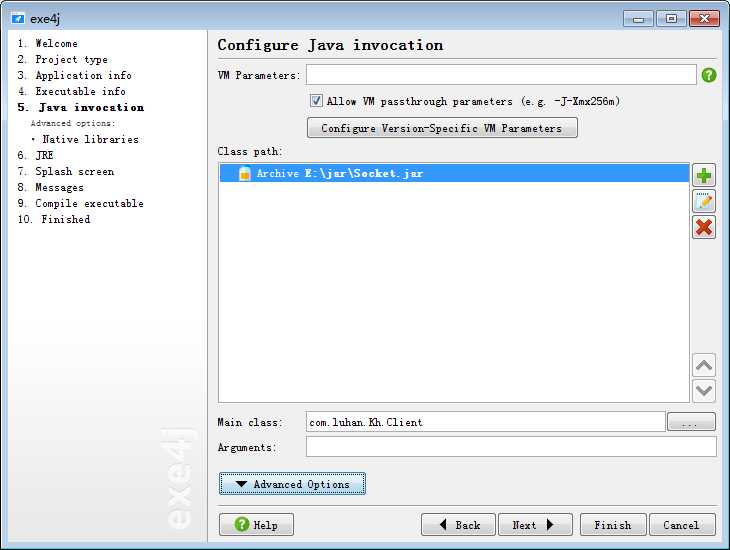
Task: Go to step 1 Welcome
Action: 47,43
